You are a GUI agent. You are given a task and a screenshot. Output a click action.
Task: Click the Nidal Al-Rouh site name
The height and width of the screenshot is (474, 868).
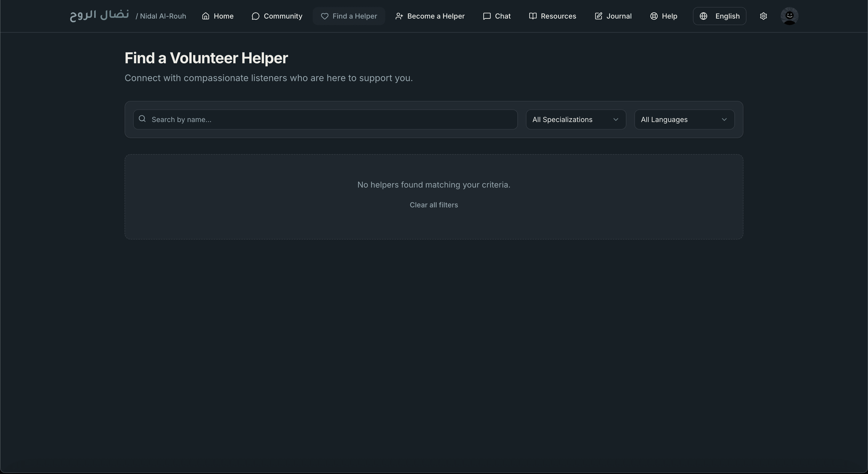pos(161,16)
